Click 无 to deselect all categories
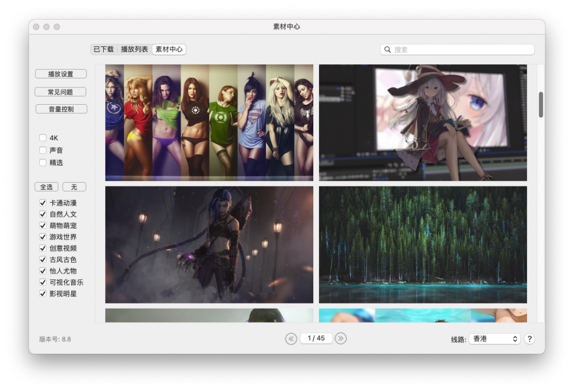Screen dimensions: 574x392 (74, 187)
